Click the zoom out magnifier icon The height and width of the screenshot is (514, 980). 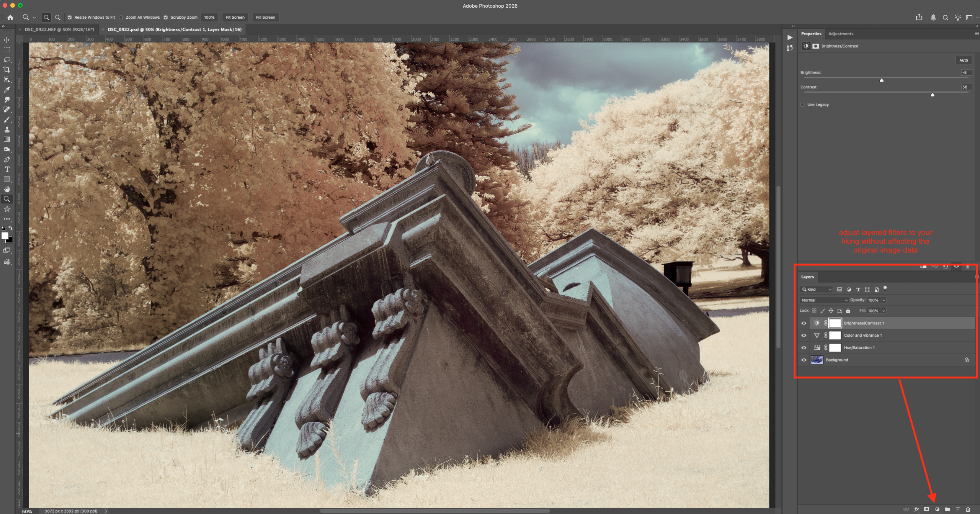click(x=57, y=17)
